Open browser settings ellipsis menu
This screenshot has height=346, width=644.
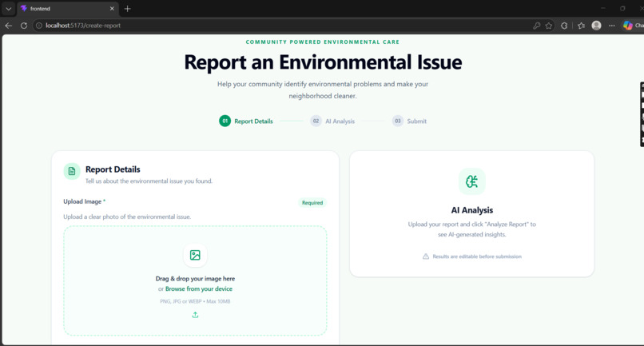click(x=612, y=26)
